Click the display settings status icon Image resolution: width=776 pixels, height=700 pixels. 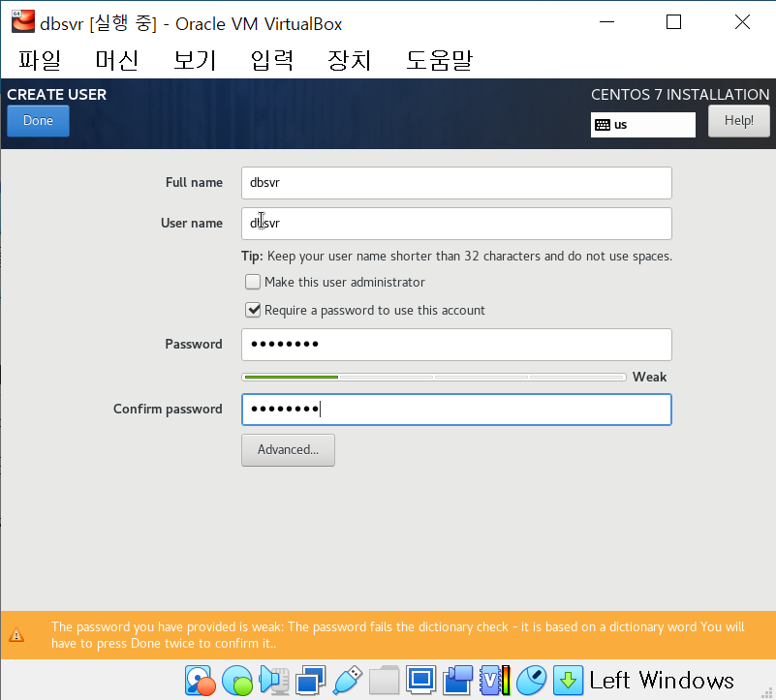tap(420, 681)
